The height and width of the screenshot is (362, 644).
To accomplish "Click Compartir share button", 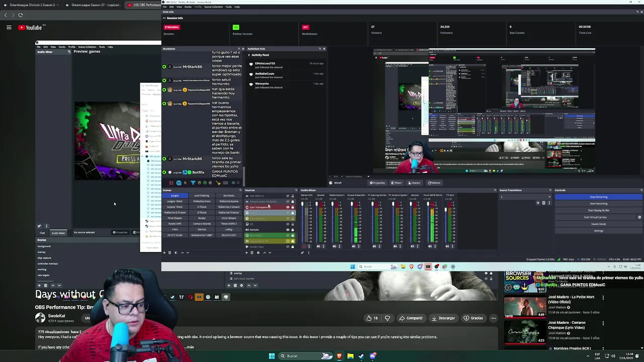I will [411, 318].
